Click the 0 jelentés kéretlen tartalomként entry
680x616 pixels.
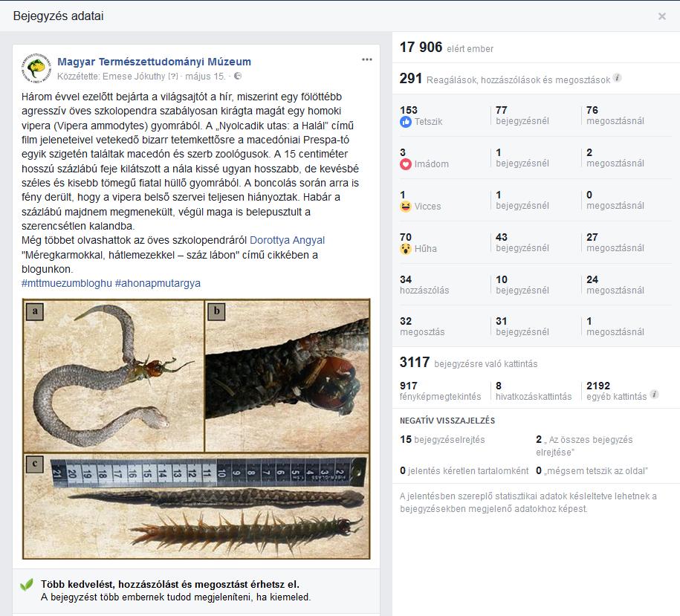(464, 471)
